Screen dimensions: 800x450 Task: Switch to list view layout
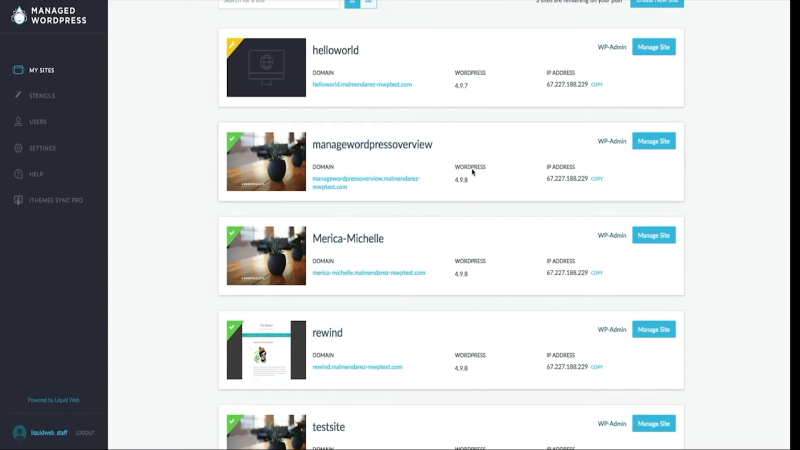point(352,2)
